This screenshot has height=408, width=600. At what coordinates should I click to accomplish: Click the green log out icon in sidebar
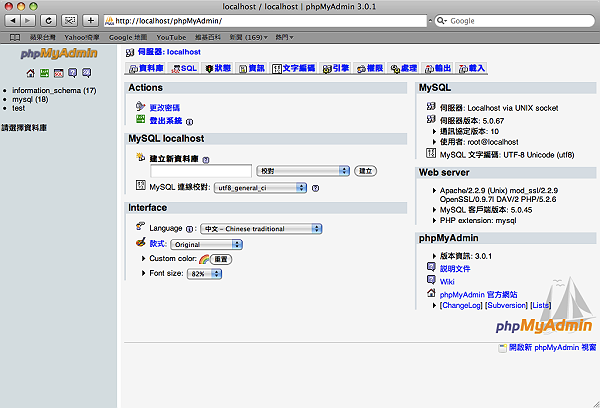pyautogui.click(x=45, y=73)
